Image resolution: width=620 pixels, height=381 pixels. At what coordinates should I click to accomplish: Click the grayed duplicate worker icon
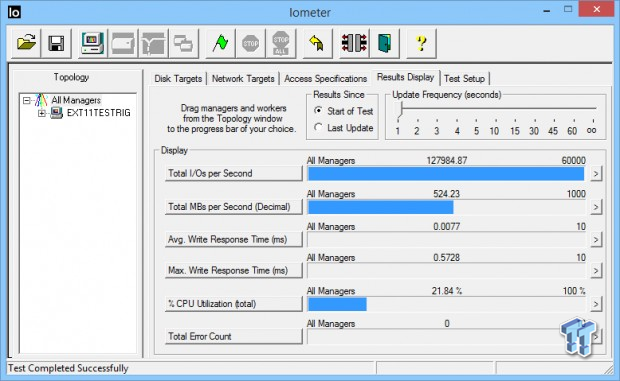coord(183,43)
